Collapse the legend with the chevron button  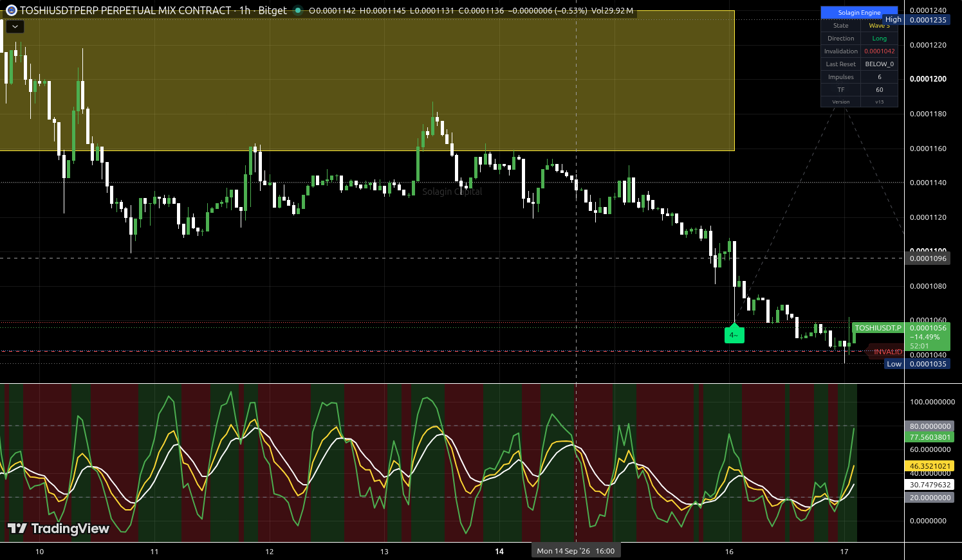pyautogui.click(x=15, y=27)
